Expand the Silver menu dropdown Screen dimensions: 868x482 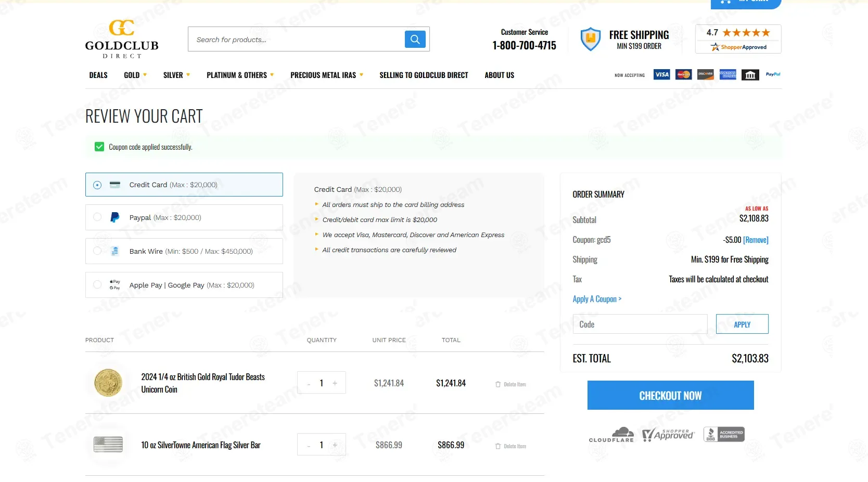[x=176, y=75]
